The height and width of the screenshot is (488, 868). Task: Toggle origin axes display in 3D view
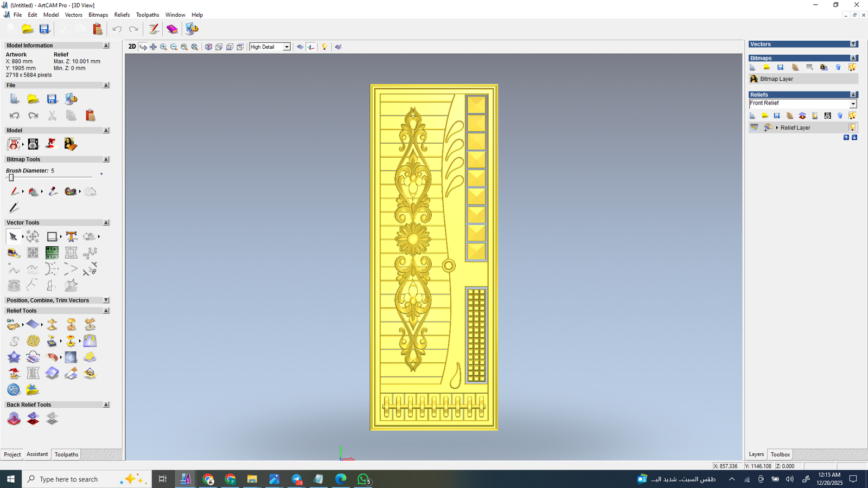(311, 47)
